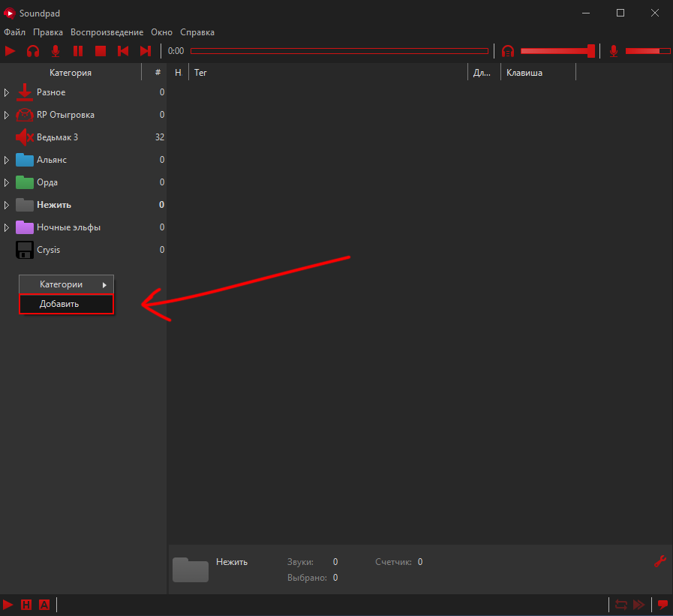
Task: Click the Выбрано: label in info panel
Action: point(307,578)
